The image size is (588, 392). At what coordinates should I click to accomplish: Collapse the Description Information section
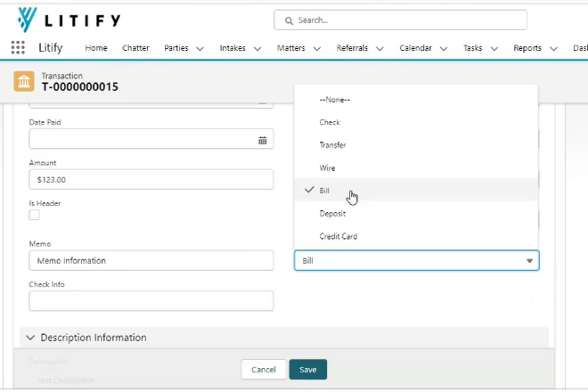coord(30,338)
